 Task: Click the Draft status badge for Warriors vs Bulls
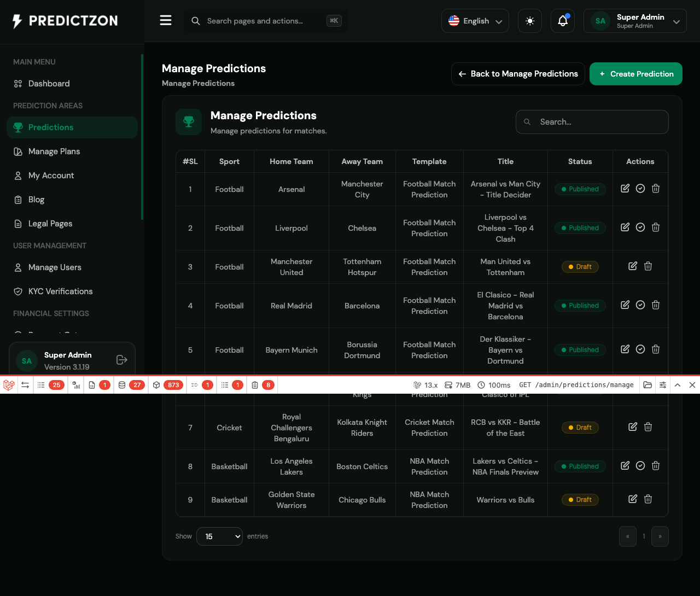click(x=580, y=500)
